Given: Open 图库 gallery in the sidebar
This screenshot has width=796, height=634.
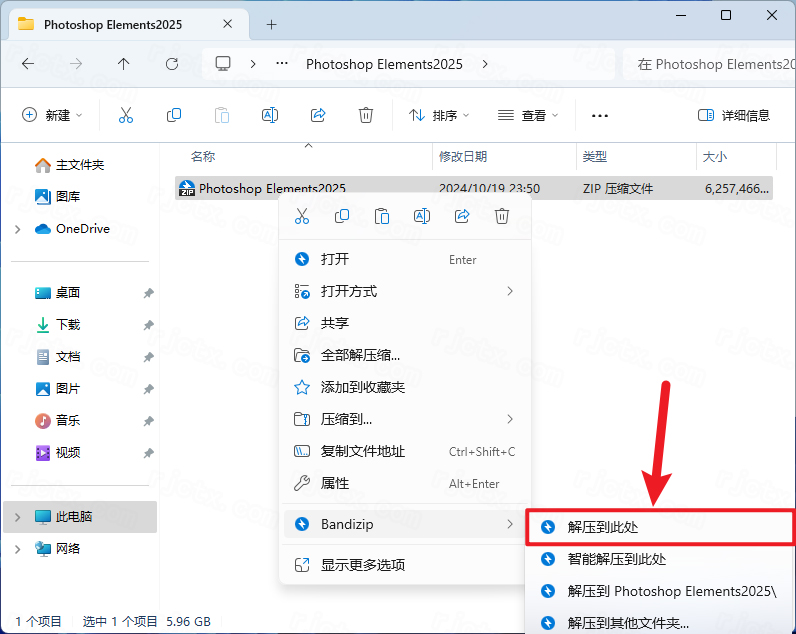Looking at the screenshot, I should coord(57,196).
